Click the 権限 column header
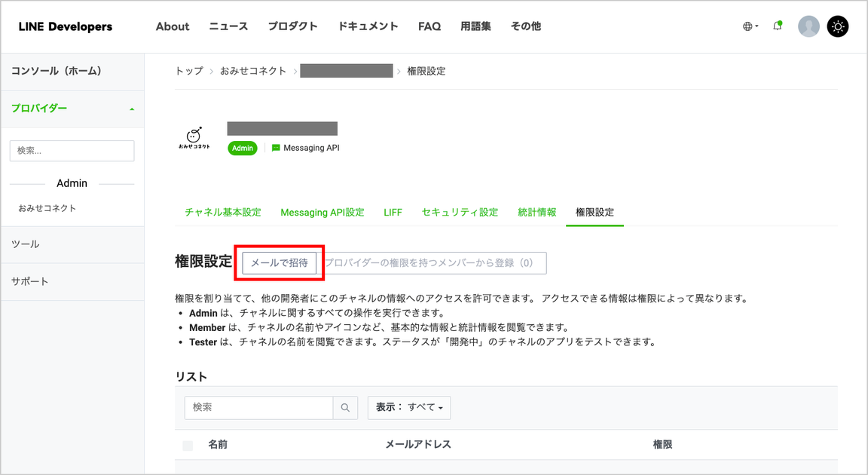This screenshot has width=868, height=475. coord(662,445)
